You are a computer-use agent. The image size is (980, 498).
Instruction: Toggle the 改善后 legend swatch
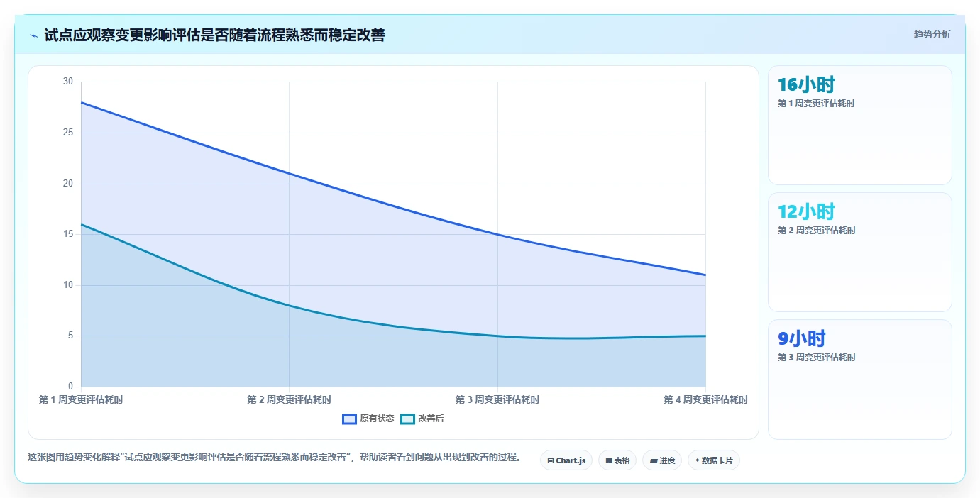coord(407,419)
